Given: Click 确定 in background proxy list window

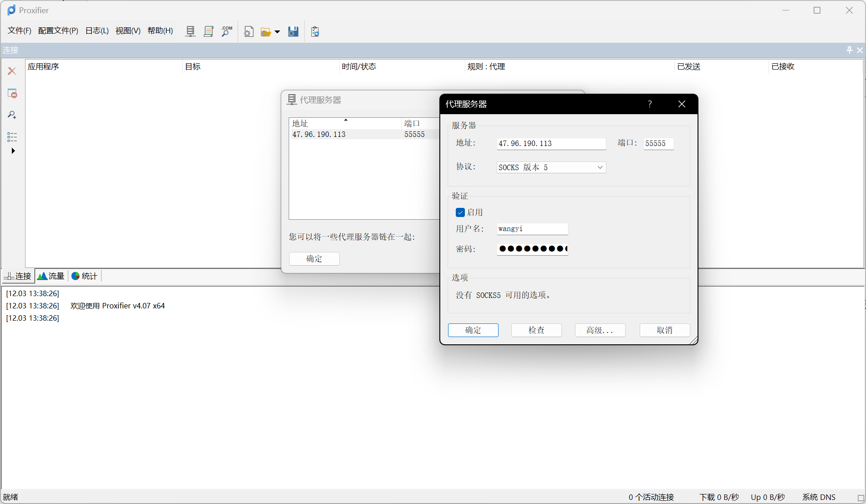Looking at the screenshot, I should (x=314, y=259).
